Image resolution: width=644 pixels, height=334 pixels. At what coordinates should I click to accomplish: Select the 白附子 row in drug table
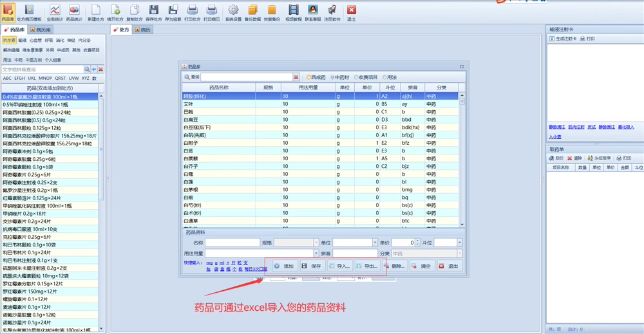pyautogui.click(x=320, y=144)
